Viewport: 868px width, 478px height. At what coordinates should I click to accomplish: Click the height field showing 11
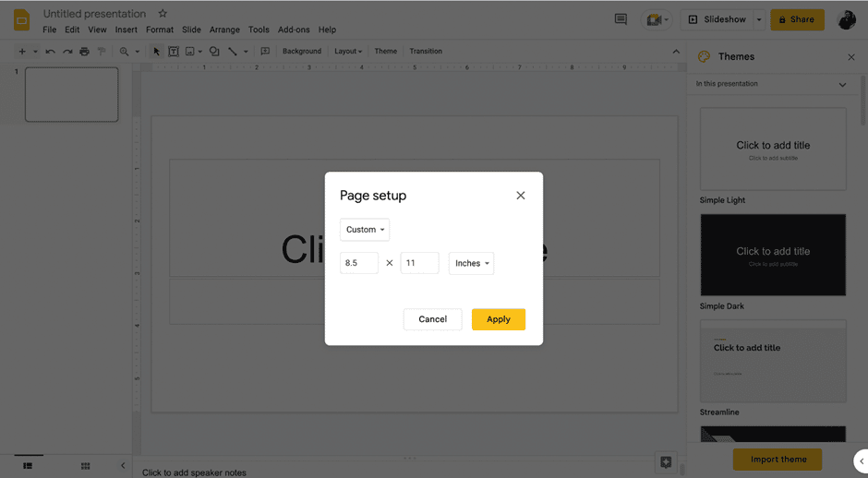tap(418, 264)
